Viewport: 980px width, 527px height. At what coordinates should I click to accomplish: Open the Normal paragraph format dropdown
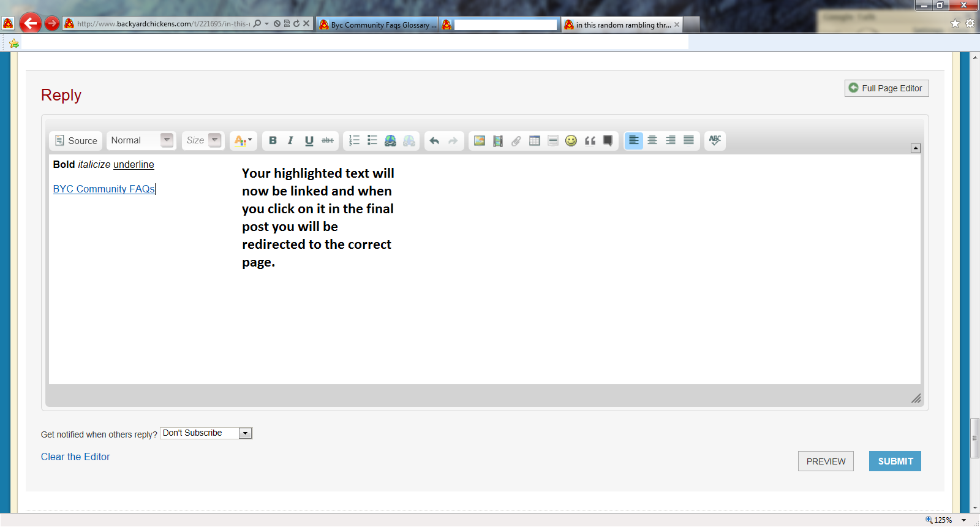point(141,140)
